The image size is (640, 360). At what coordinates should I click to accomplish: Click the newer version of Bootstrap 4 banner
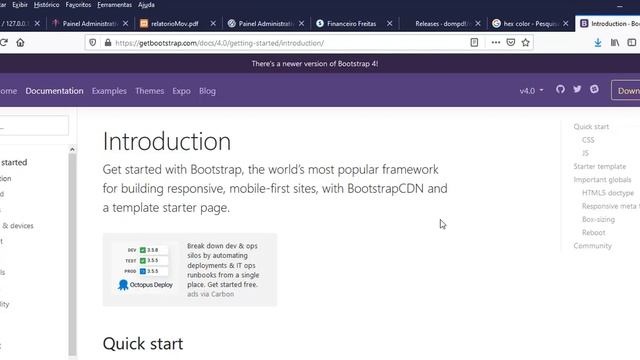click(315, 64)
